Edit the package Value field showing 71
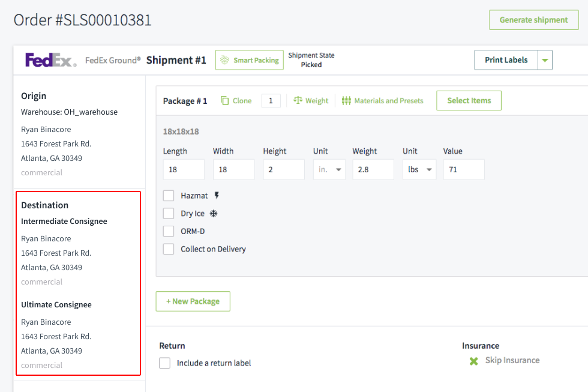The image size is (588, 392). coord(463,169)
